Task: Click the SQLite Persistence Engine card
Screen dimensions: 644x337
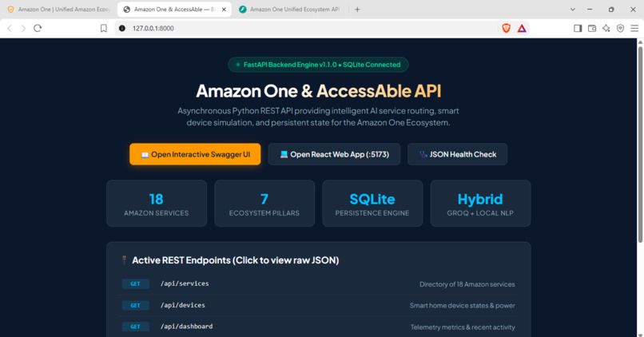Action: [x=372, y=204]
